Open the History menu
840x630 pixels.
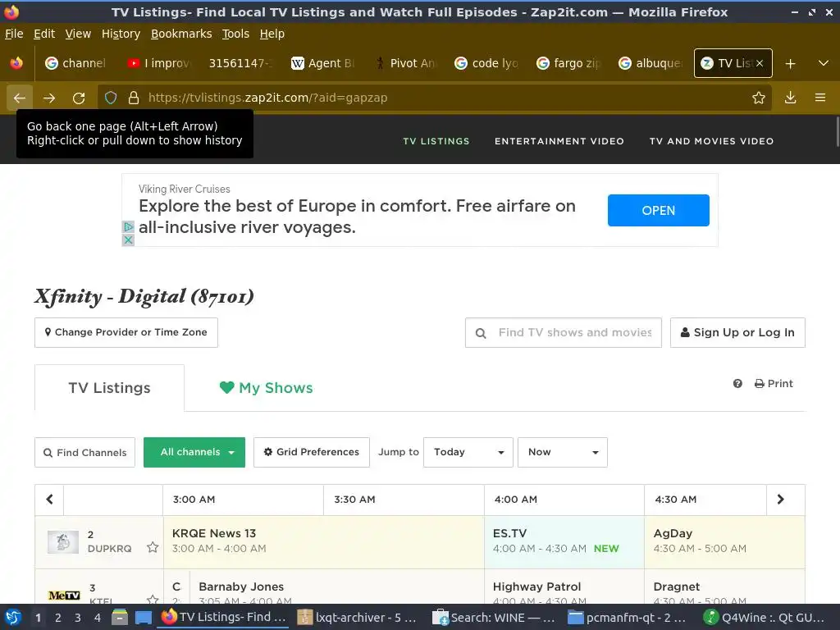click(121, 34)
